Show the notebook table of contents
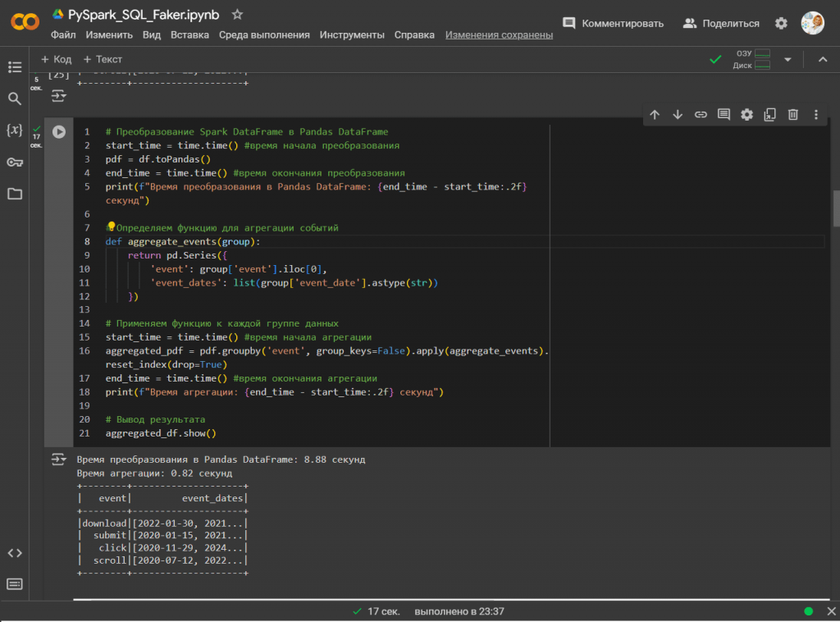 pos(14,66)
